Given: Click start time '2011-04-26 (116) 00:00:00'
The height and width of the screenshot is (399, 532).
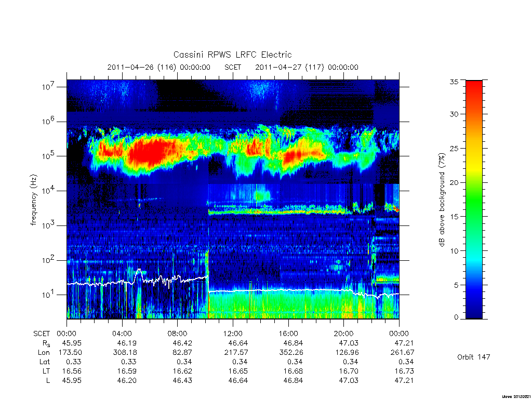Looking at the screenshot, I should [159, 67].
